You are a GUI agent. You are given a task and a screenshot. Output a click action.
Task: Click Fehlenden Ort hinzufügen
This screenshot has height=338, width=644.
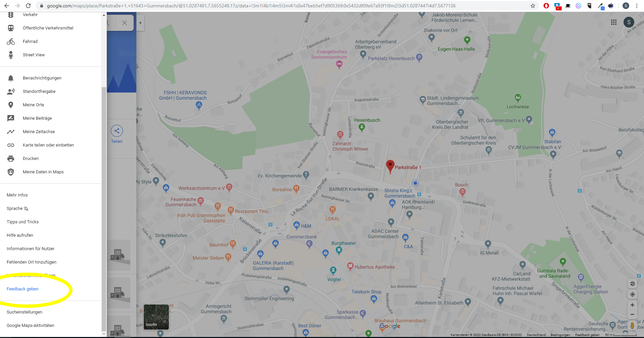[x=32, y=262]
